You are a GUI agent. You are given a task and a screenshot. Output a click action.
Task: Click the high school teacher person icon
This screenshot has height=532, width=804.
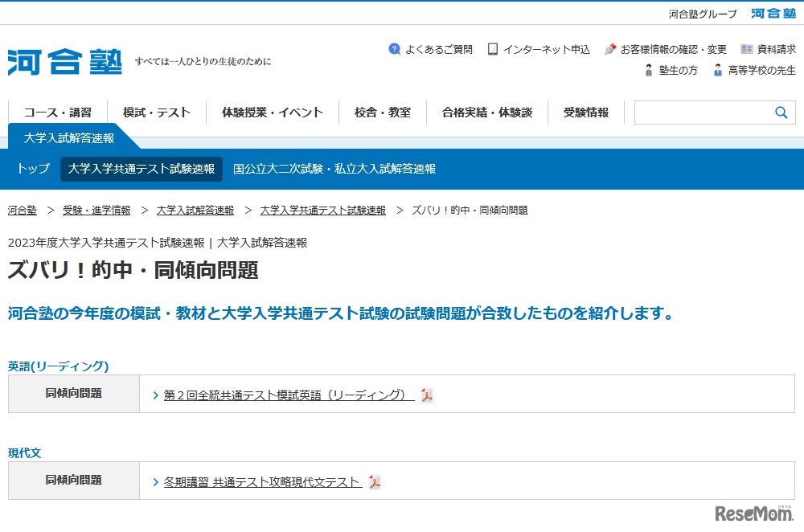(x=718, y=70)
